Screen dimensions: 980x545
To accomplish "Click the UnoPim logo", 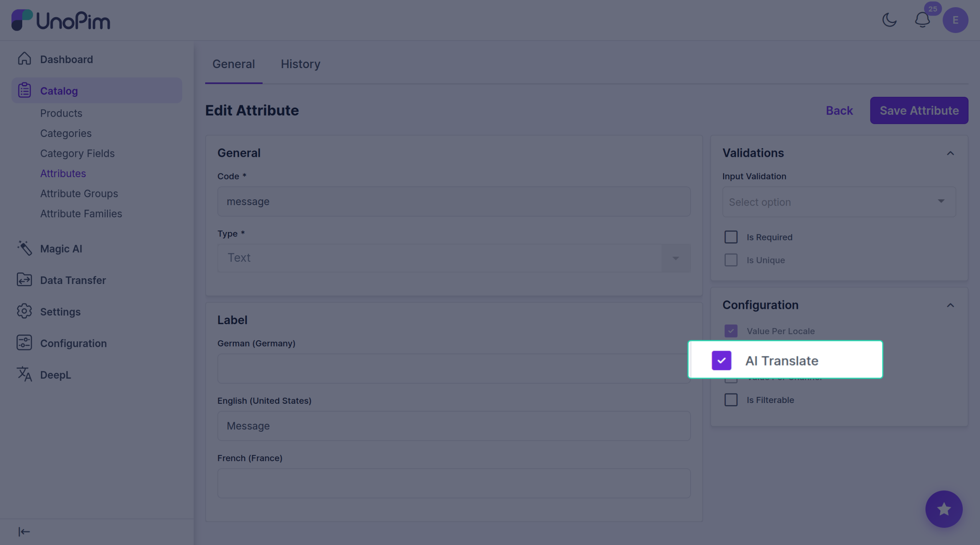I will (x=61, y=20).
